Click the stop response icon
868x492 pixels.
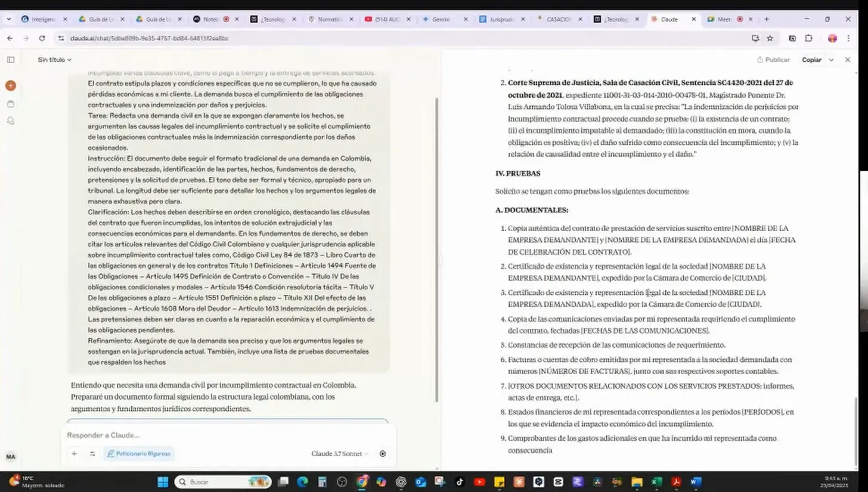pos(383,454)
